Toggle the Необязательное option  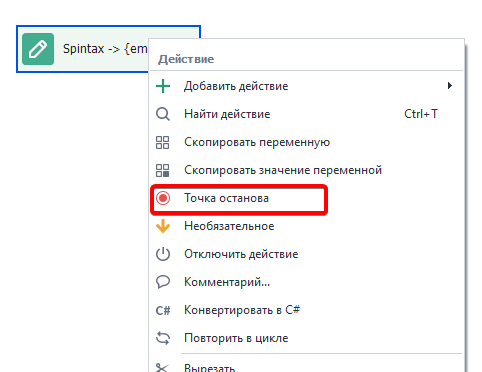pos(306,226)
